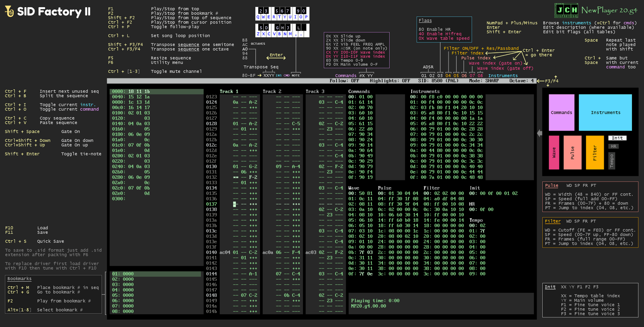Screen dimensions: 644x327
Task: Select order list row 0300:
Action: click(156, 199)
